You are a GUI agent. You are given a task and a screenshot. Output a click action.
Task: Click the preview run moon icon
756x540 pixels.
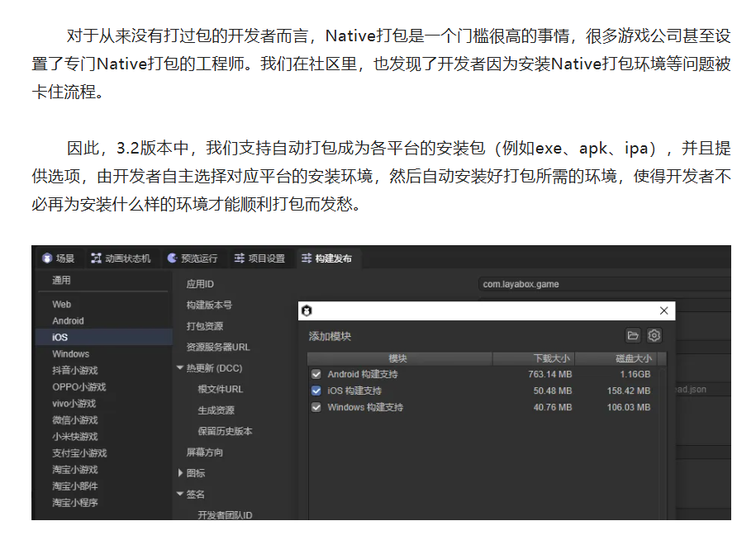(172, 258)
